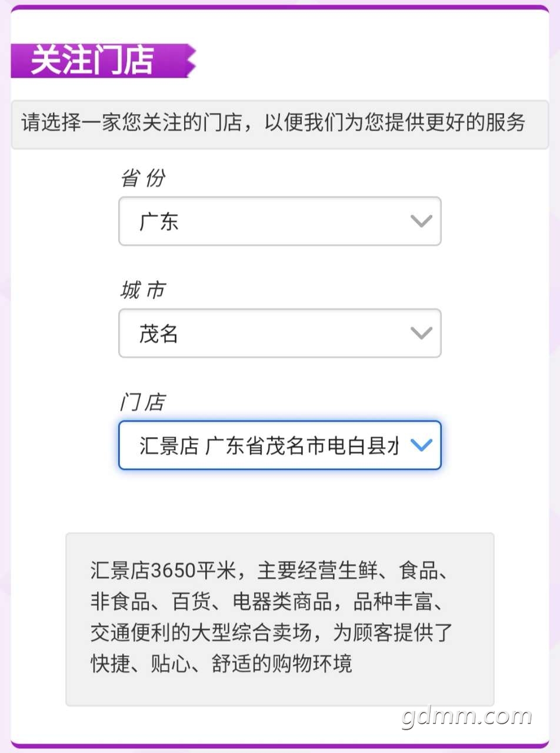Click the 城市 field label

(x=143, y=291)
